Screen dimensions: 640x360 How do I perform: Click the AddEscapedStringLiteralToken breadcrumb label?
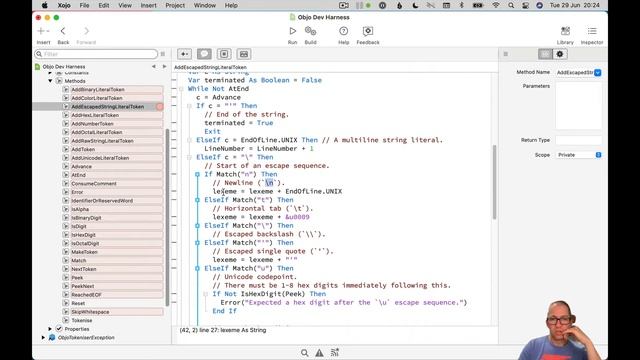[211, 67]
